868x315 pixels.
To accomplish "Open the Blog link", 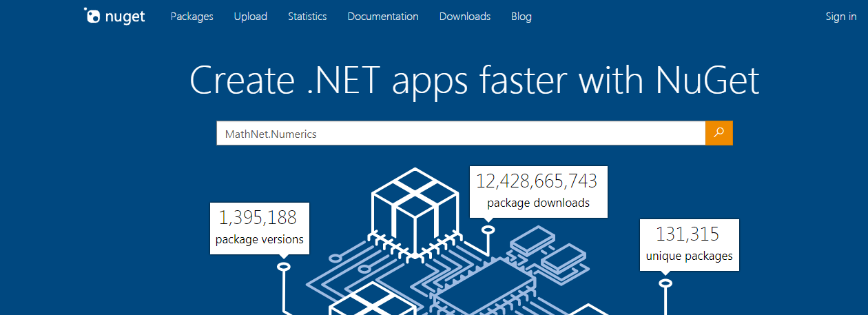I will tap(521, 17).
